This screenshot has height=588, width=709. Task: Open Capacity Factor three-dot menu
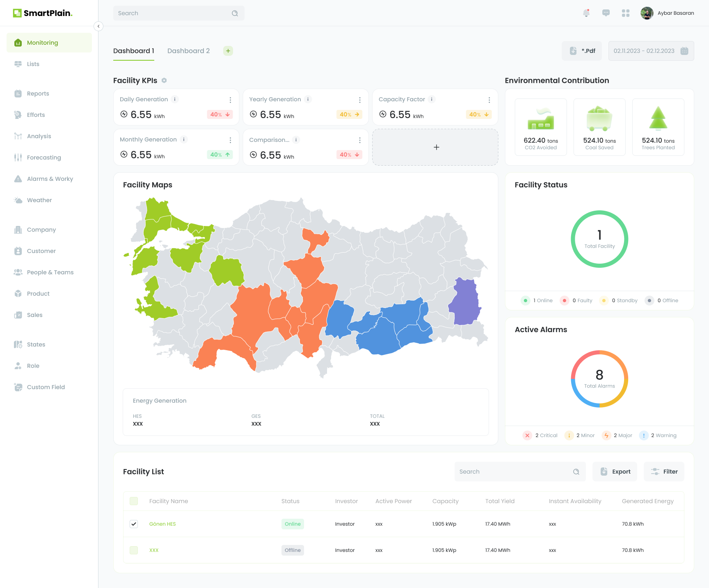point(489,100)
